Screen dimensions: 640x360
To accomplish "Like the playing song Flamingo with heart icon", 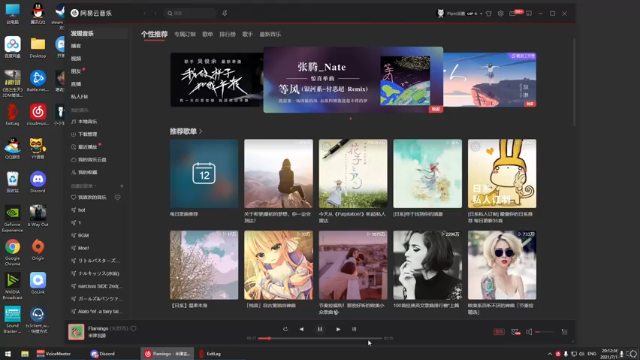I will pos(133,328).
